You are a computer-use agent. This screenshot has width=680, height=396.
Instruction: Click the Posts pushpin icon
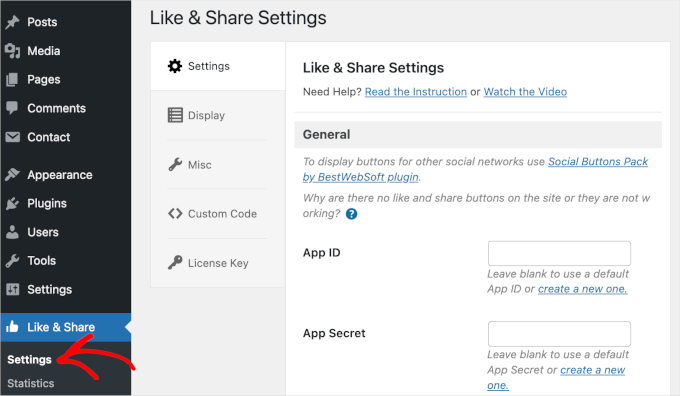(x=13, y=22)
